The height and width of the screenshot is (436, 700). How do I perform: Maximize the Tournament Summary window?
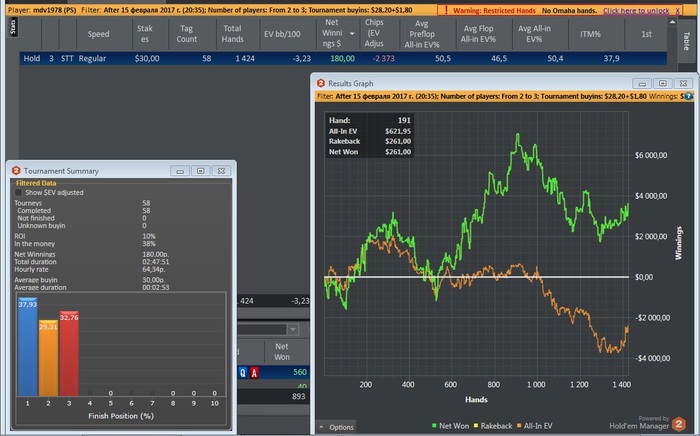point(200,171)
